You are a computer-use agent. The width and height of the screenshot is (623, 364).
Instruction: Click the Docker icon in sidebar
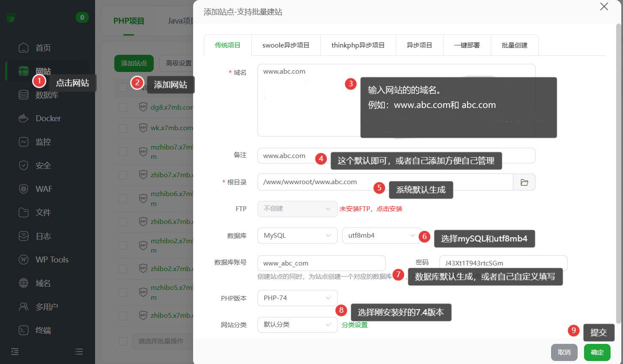pos(24,118)
